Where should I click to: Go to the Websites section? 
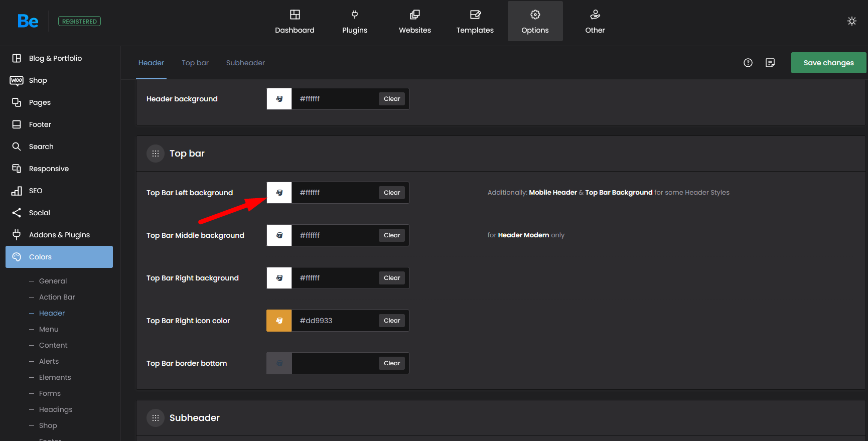click(415, 22)
